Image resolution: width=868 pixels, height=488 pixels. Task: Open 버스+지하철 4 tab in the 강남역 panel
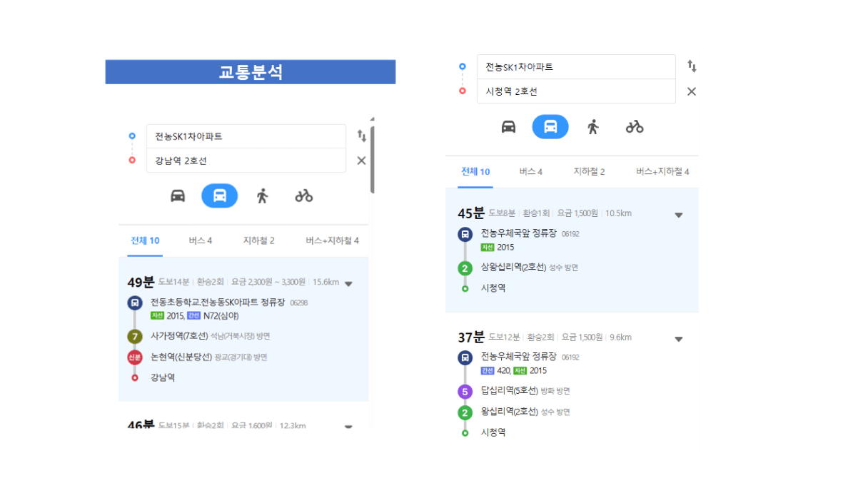pyautogui.click(x=332, y=241)
